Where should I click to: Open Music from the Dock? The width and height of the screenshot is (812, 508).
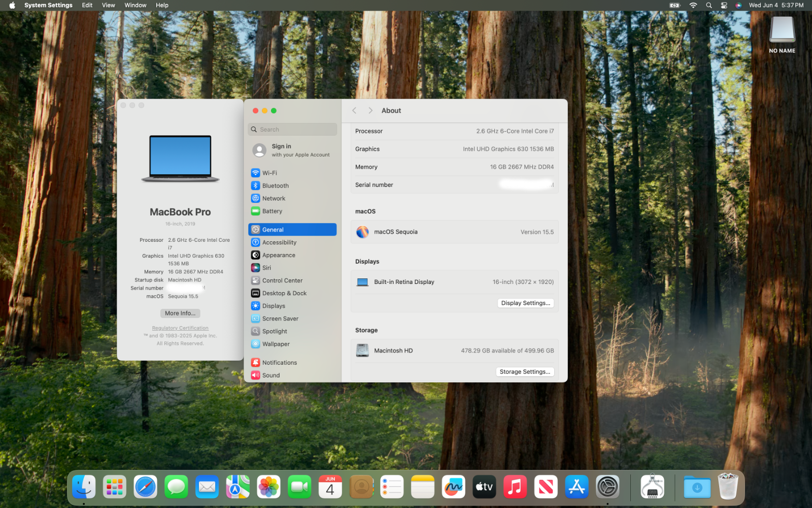[515, 487]
